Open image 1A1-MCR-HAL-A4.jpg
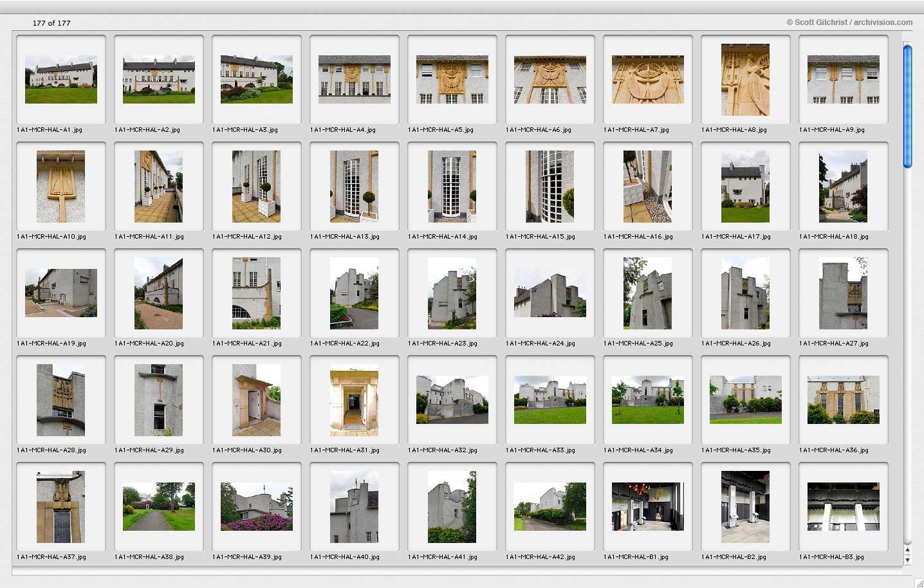924x588 pixels. click(355, 79)
